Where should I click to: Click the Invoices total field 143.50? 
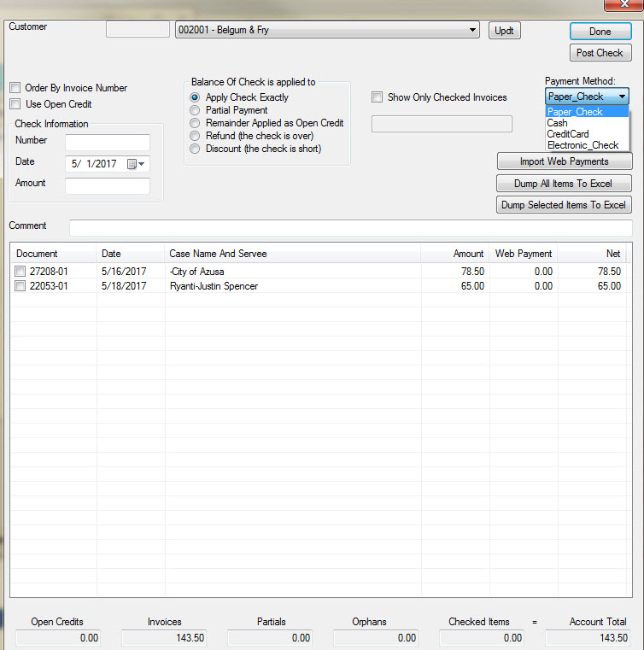pyautogui.click(x=164, y=637)
